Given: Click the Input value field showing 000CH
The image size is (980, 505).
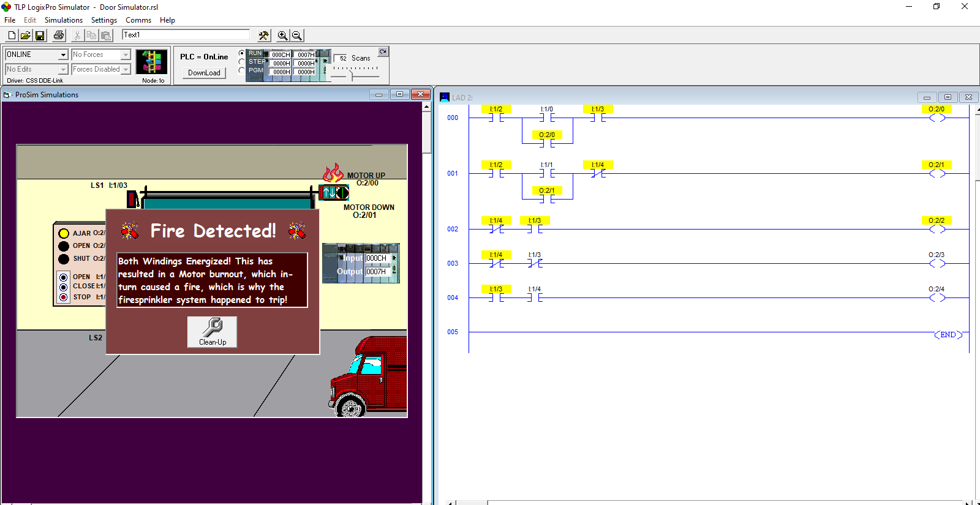Looking at the screenshot, I should point(378,258).
